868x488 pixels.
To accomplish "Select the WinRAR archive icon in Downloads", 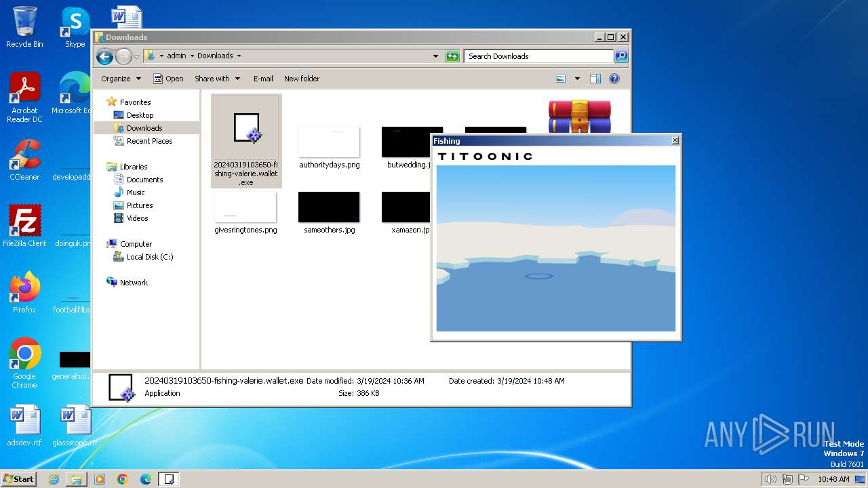I will pyautogui.click(x=580, y=116).
